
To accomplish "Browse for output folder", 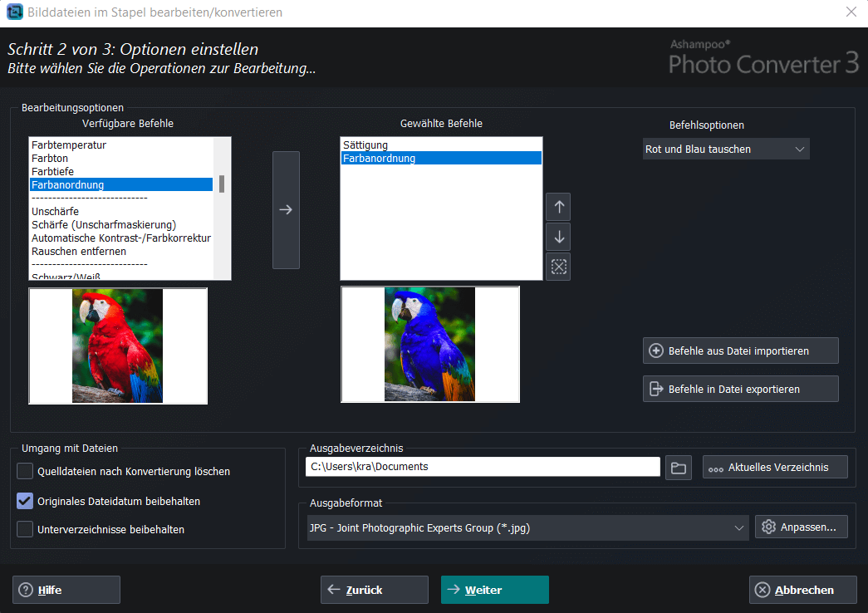I will pyautogui.click(x=679, y=467).
